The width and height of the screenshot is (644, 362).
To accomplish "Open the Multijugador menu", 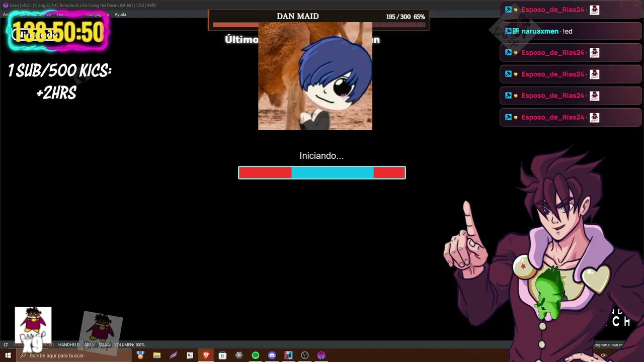I will tap(98, 15).
